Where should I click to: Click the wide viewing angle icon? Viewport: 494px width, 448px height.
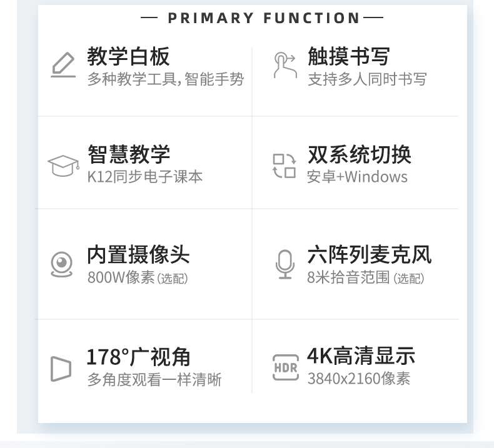tap(61, 369)
